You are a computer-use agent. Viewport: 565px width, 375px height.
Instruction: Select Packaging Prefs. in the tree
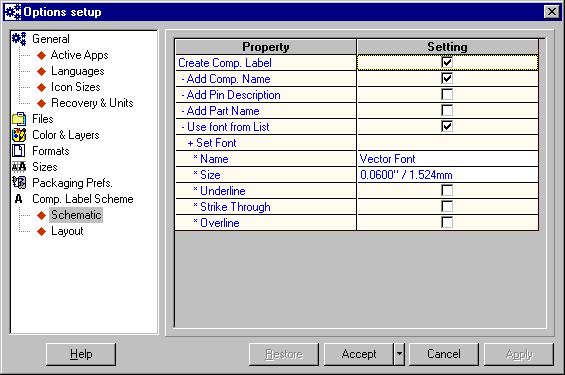click(x=72, y=183)
